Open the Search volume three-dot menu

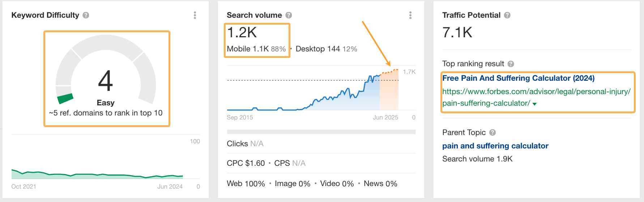(410, 15)
